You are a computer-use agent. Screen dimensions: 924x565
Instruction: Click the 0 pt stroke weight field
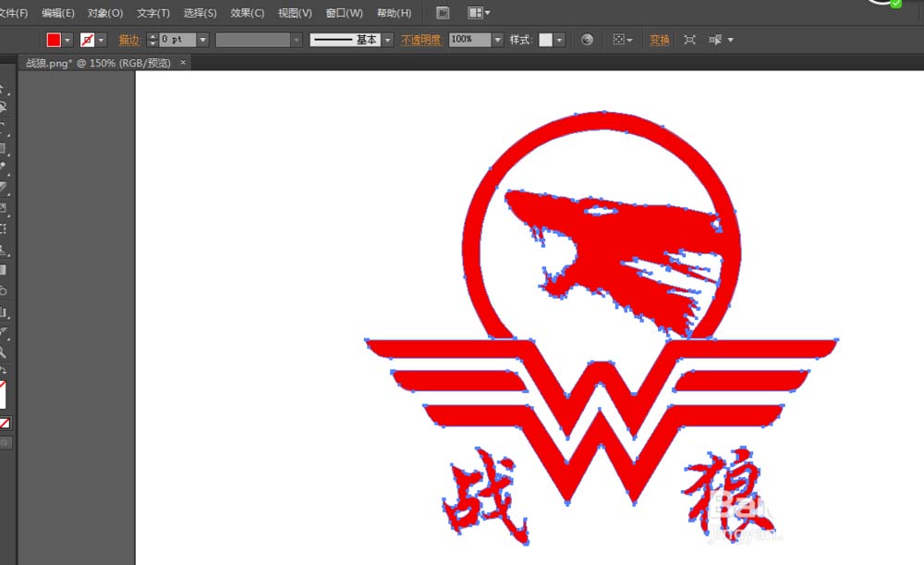coord(177,40)
